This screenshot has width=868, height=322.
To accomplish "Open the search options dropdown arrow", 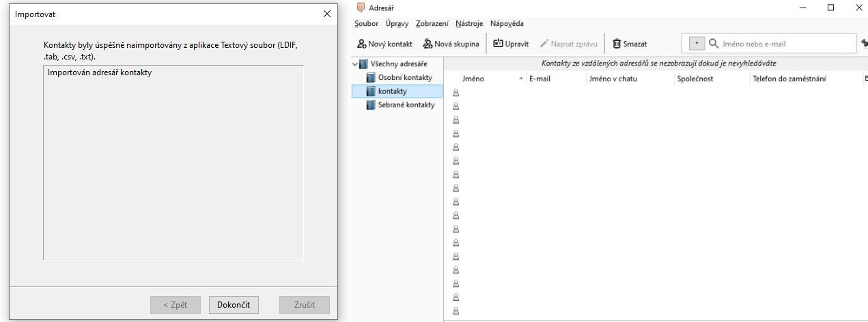I will pos(696,44).
